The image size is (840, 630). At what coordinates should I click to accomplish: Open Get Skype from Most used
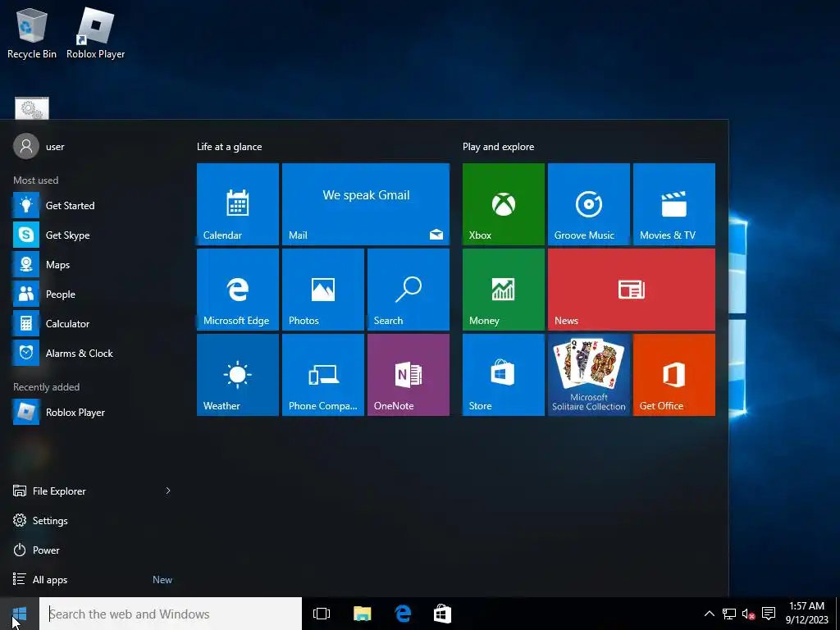[92, 235]
